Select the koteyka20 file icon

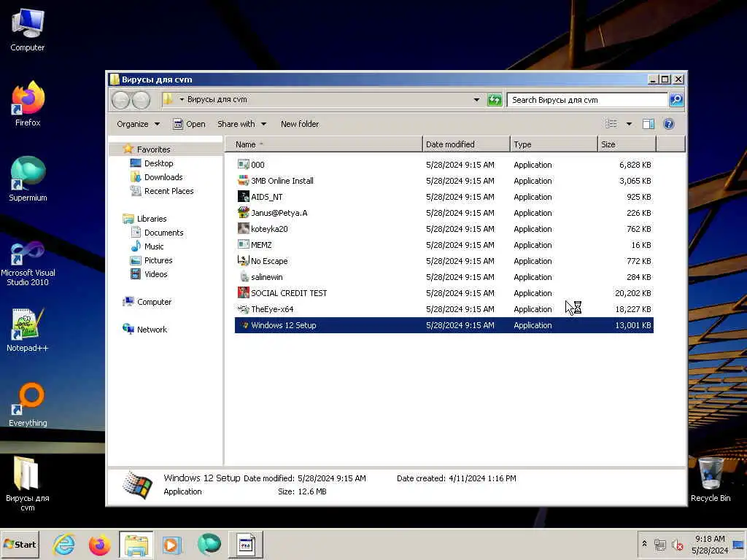tap(244, 228)
